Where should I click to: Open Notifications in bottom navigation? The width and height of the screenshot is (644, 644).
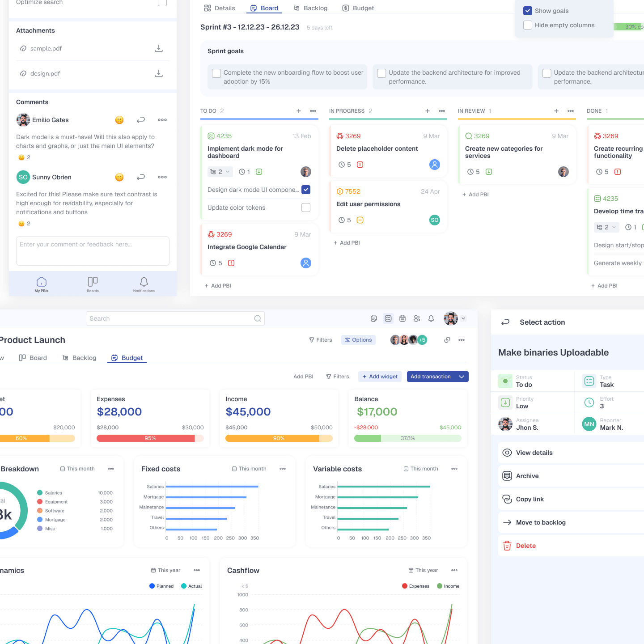point(144,284)
